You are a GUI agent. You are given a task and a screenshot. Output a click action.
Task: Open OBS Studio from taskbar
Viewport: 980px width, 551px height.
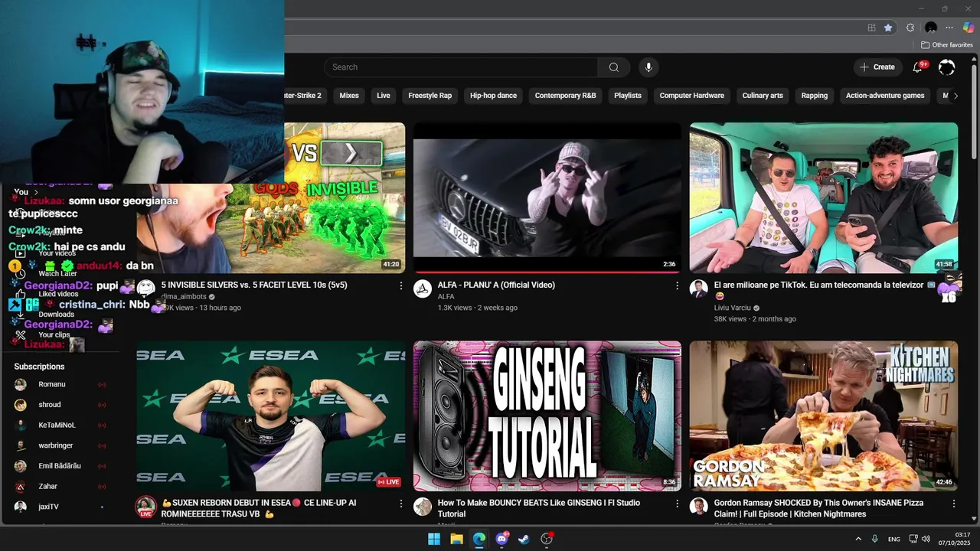(x=547, y=539)
